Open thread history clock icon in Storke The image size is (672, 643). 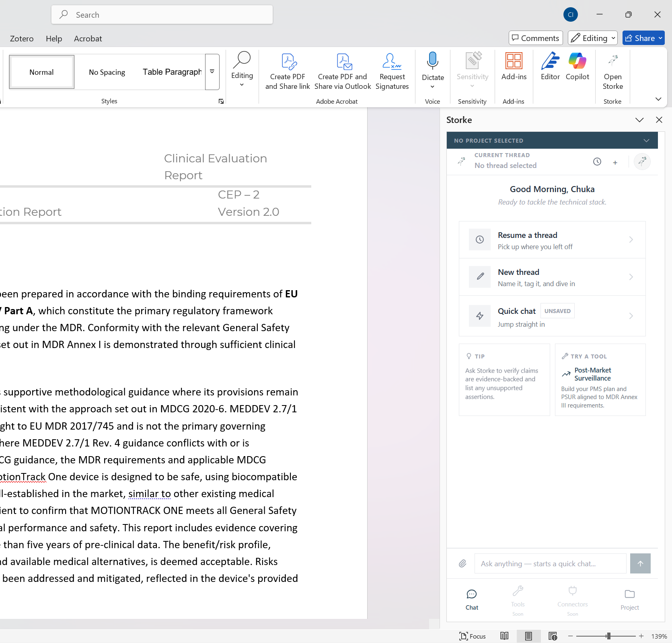pos(597,162)
